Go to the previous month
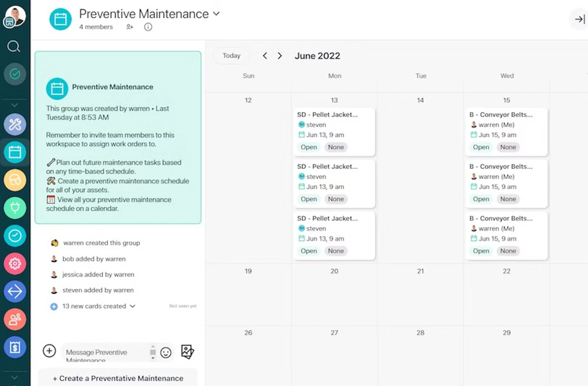 click(x=265, y=56)
